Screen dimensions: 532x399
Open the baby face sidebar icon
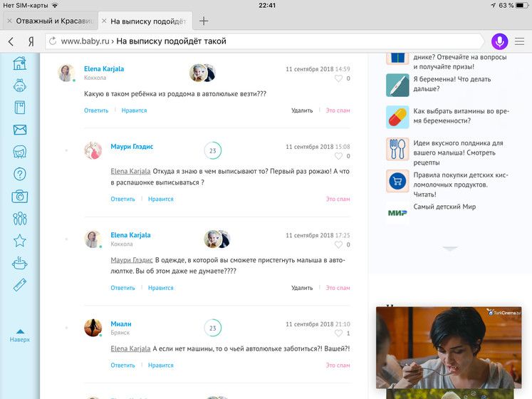point(20,85)
